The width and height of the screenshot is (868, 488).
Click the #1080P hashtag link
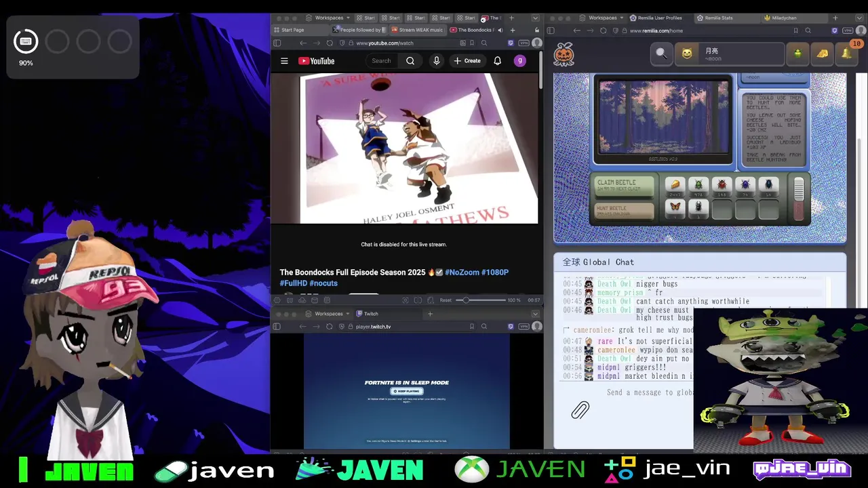coord(494,272)
